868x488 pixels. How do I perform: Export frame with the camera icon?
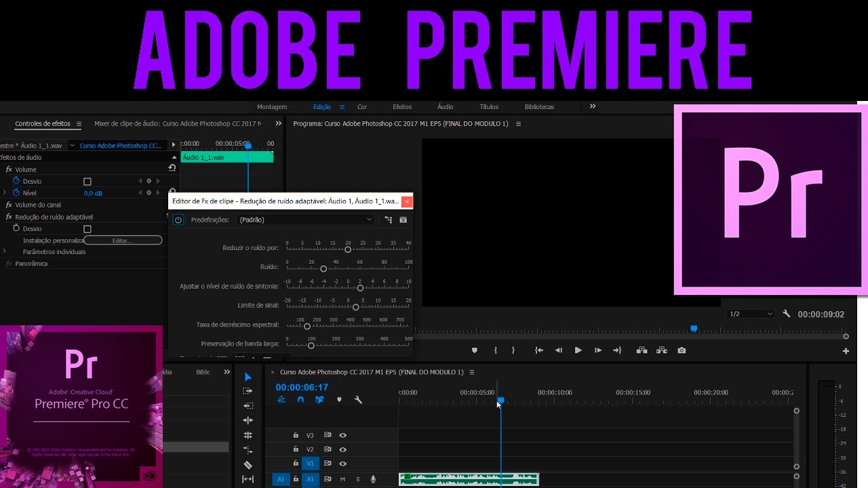tap(682, 350)
